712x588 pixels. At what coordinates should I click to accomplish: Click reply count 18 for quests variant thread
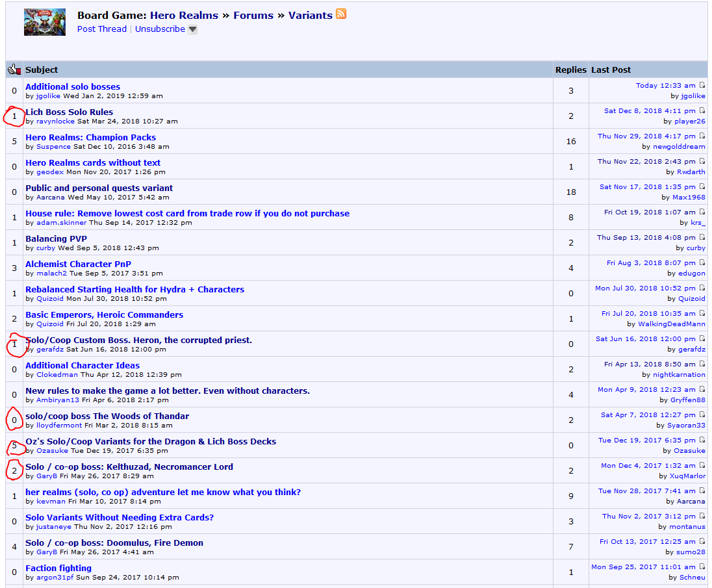tap(571, 192)
